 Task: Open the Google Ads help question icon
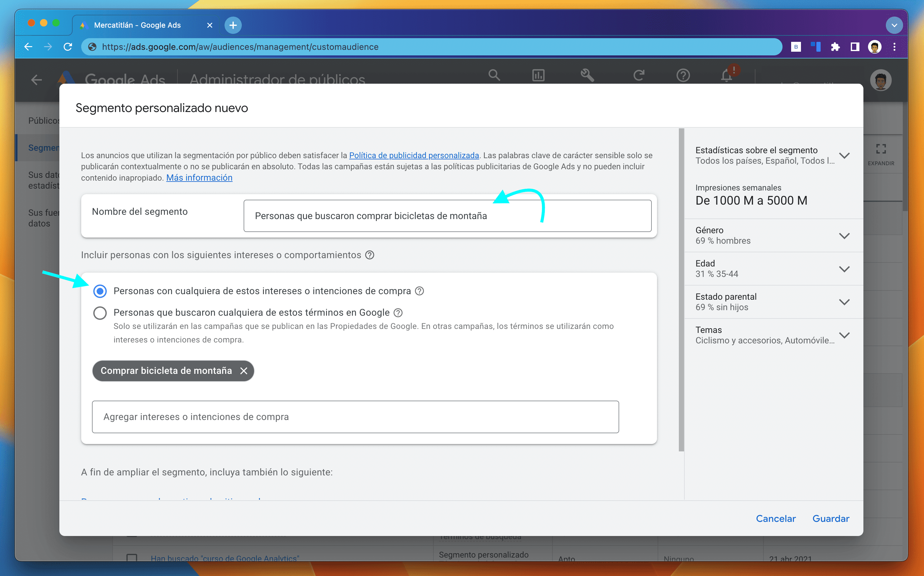683,75
